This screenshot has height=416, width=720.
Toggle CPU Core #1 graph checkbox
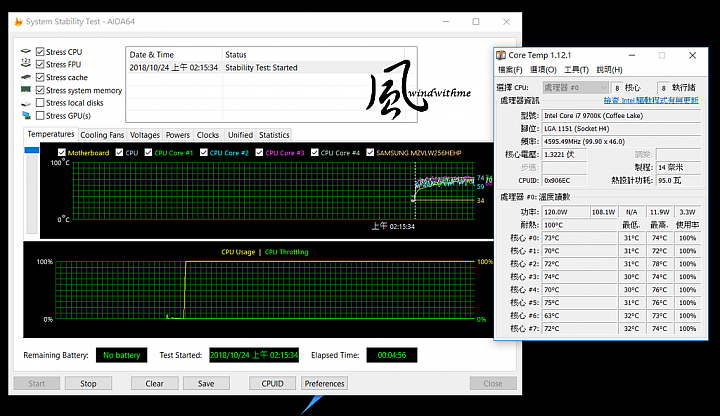pyautogui.click(x=148, y=152)
